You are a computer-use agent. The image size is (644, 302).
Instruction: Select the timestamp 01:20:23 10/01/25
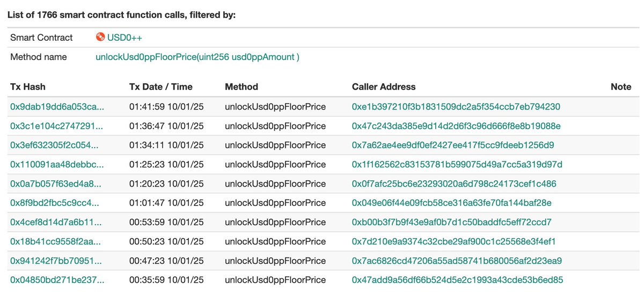pos(166,183)
